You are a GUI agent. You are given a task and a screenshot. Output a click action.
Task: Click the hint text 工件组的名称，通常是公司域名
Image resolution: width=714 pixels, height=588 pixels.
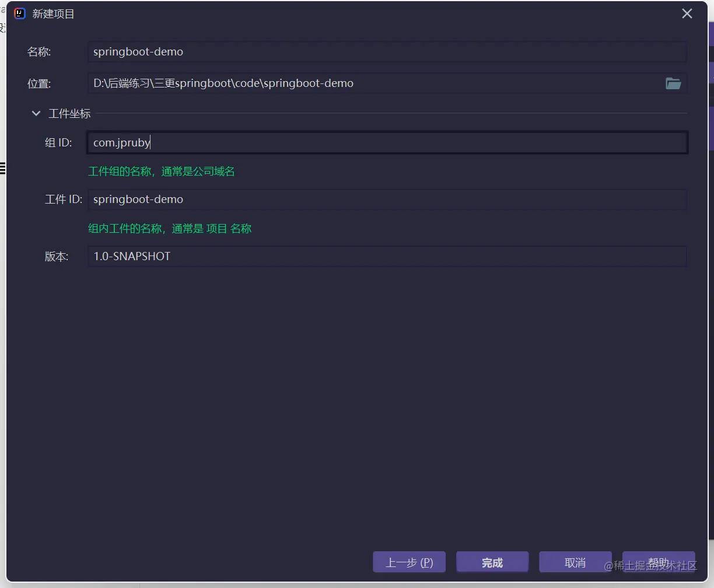pyautogui.click(x=162, y=171)
